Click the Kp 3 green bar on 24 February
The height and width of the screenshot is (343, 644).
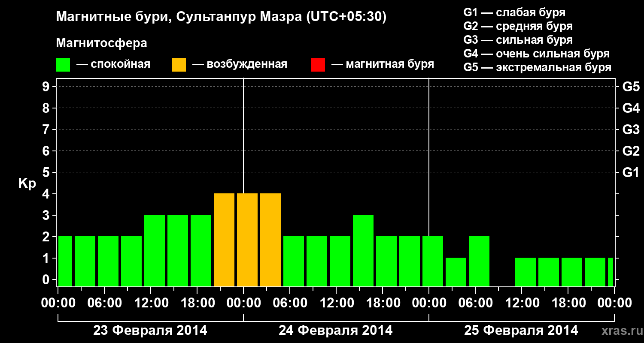[363, 250]
